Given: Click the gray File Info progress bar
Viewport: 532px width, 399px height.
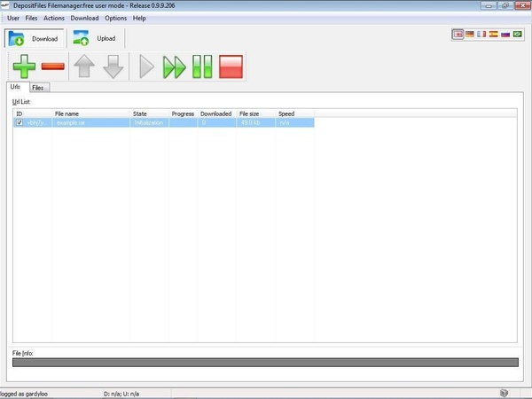Looking at the screenshot, I should [x=265, y=363].
